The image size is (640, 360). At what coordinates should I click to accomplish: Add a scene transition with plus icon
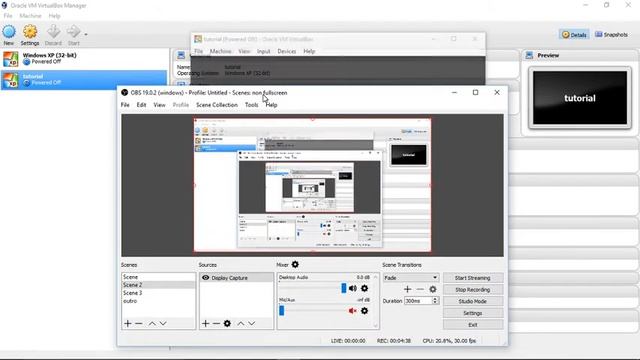(407, 289)
